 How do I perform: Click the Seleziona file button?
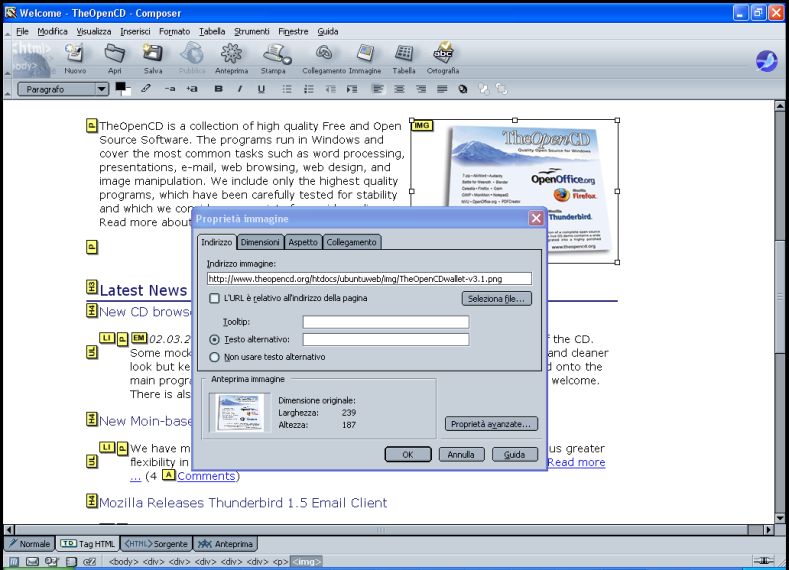point(497,298)
